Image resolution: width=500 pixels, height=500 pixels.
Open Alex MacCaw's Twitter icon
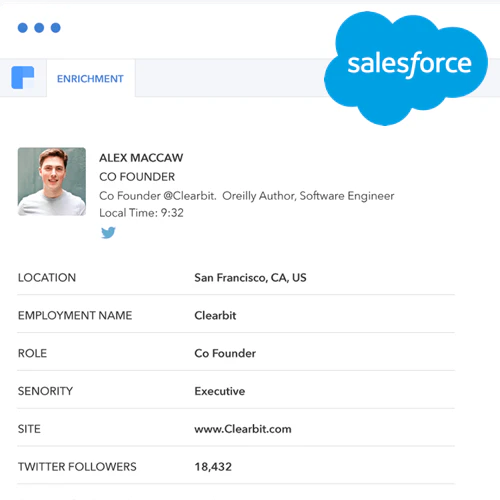108,232
